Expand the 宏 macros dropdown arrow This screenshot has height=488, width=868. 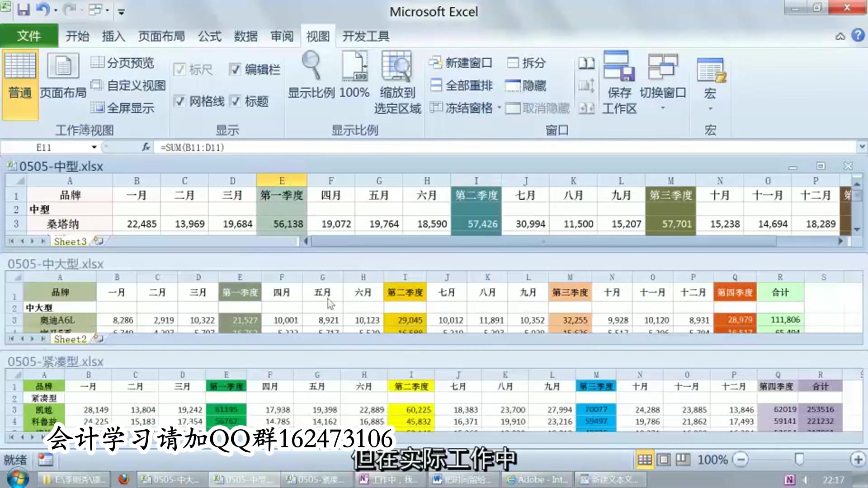tap(710, 108)
